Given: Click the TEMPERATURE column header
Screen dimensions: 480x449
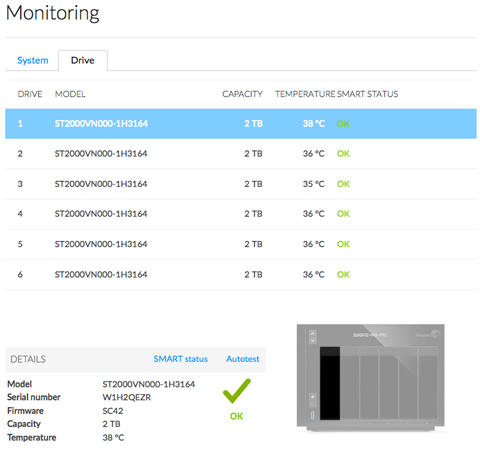Looking at the screenshot, I should (305, 94).
